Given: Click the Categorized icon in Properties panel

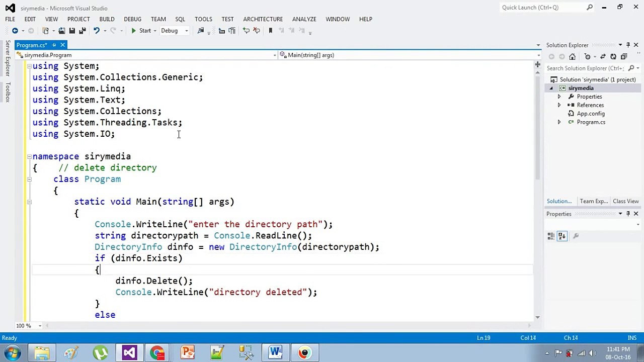Looking at the screenshot, I should pyautogui.click(x=551, y=236).
